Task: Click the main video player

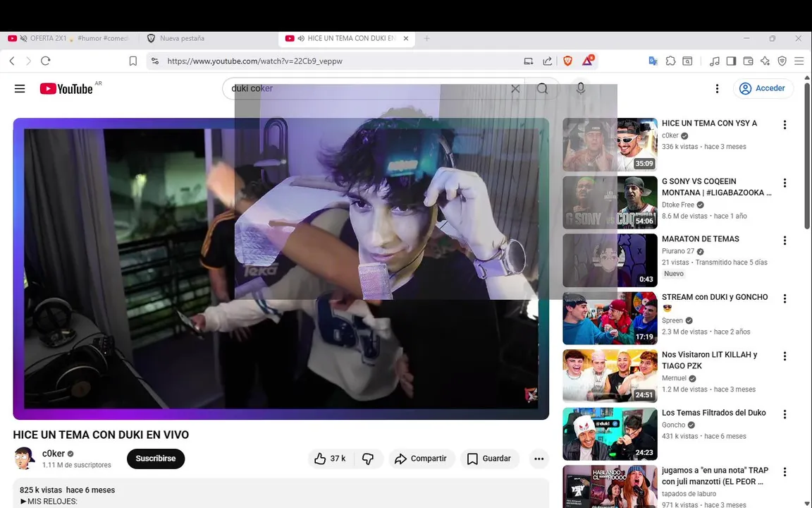Action: [281, 269]
